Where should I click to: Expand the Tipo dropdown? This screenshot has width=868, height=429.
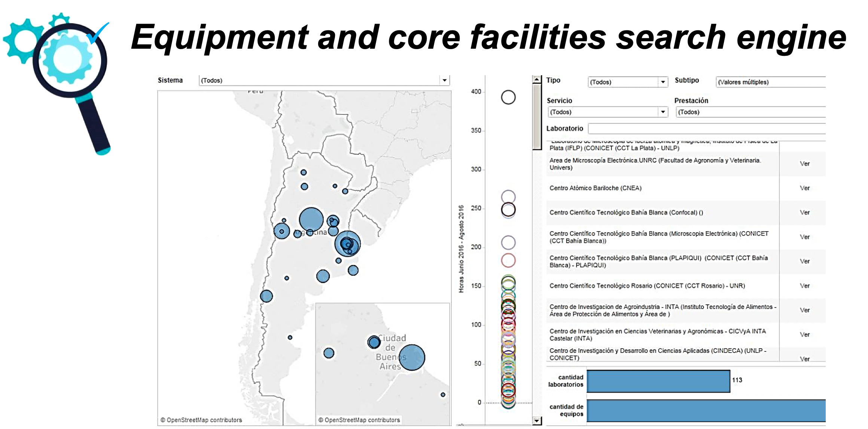pyautogui.click(x=663, y=82)
